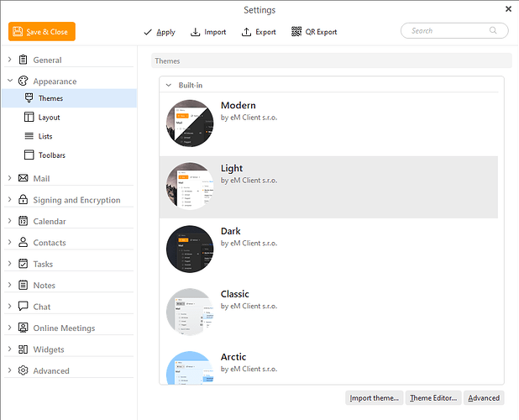Collapse the Built-in themes group chevron
Viewport: 519px width, 420px height.
pyautogui.click(x=169, y=85)
